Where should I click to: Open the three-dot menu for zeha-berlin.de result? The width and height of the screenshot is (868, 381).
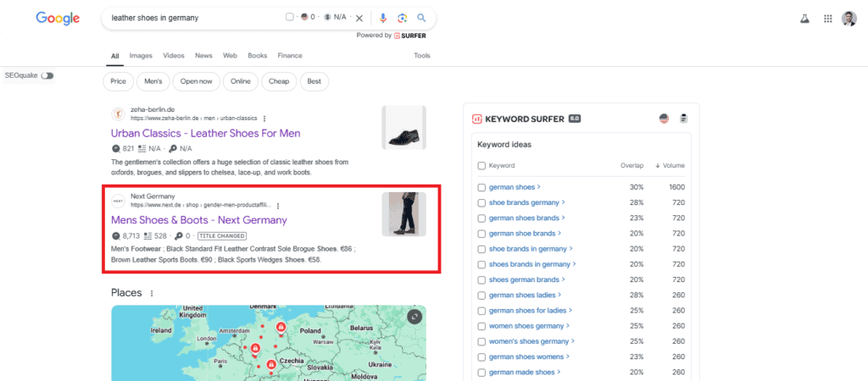coord(264,119)
